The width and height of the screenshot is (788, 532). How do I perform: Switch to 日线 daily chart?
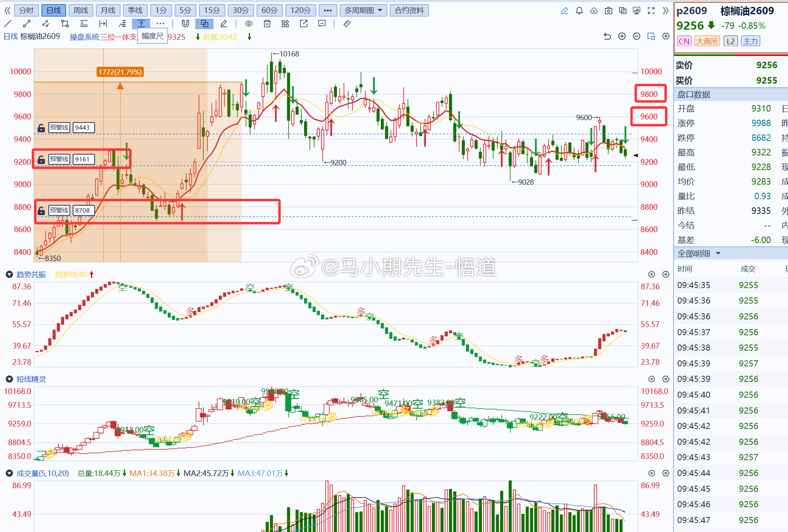click(54, 11)
